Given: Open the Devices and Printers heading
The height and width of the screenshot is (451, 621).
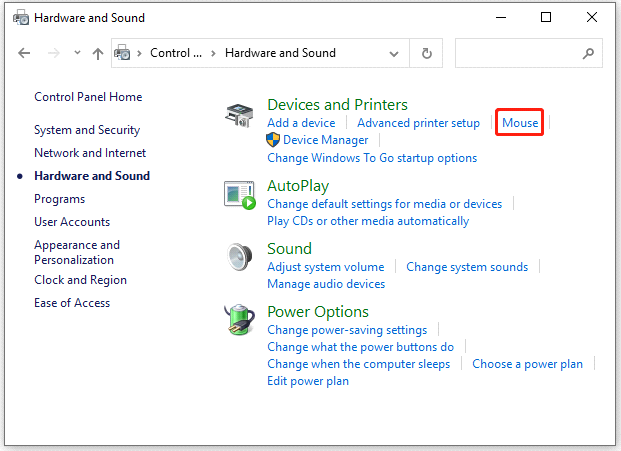Looking at the screenshot, I should 337,105.
